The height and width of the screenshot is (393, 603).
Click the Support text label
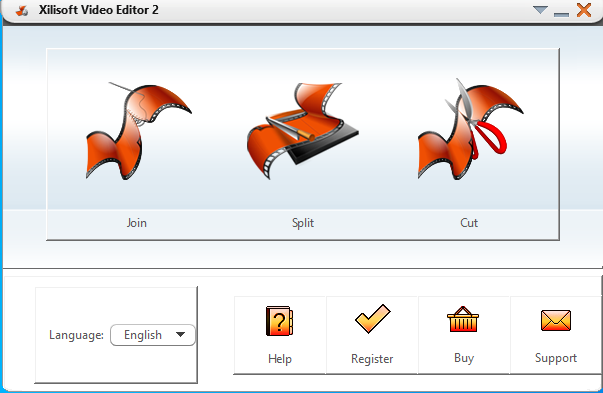pyautogui.click(x=556, y=358)
